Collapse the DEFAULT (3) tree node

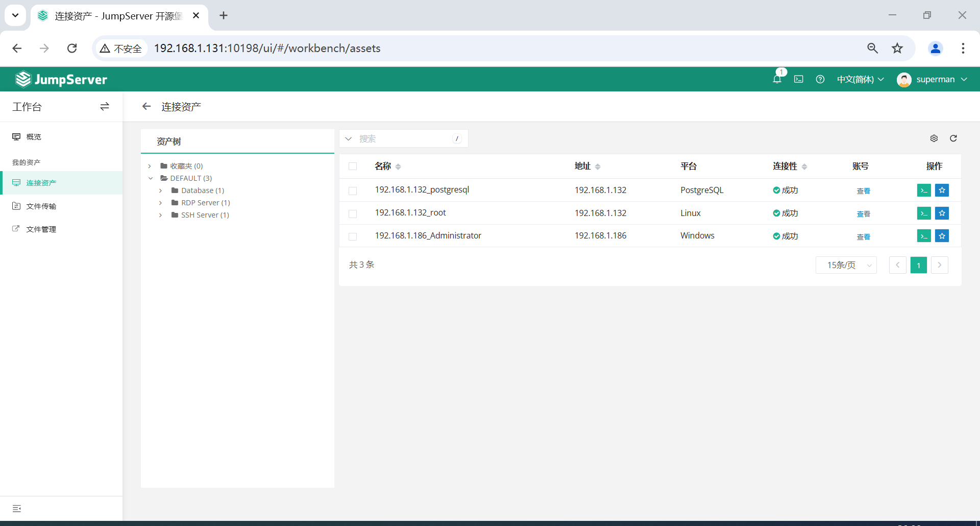pyautogui.click(x=151, y=178)
